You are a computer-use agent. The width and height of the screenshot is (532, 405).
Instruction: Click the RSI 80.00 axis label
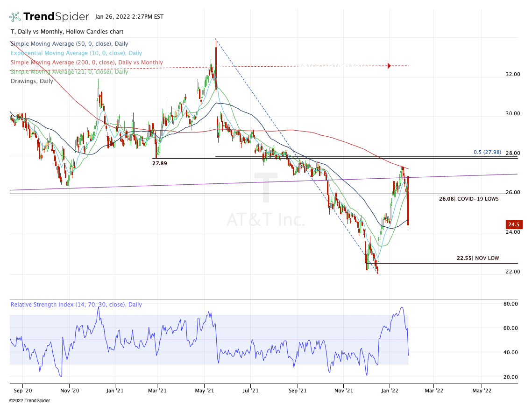coord(511,304)
